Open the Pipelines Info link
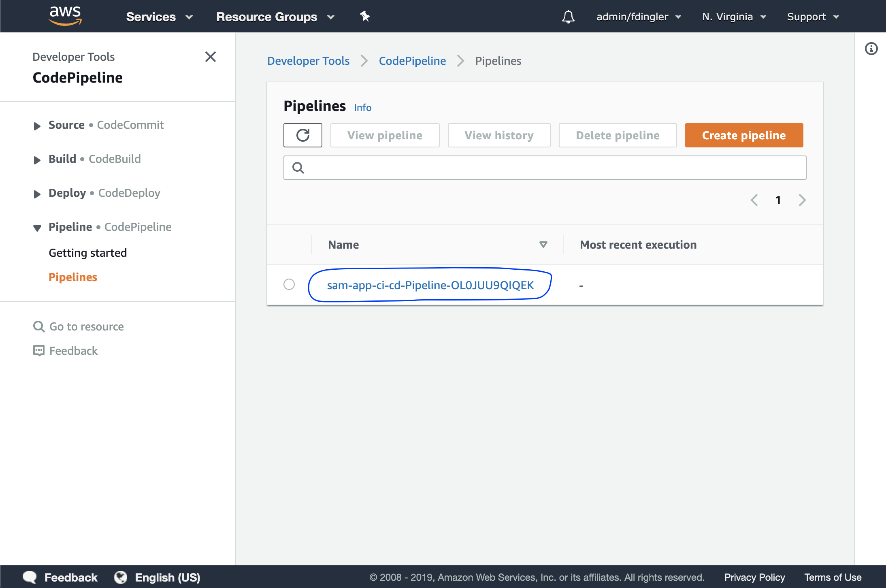Viewport: 886px width, 588px height. 362,107
